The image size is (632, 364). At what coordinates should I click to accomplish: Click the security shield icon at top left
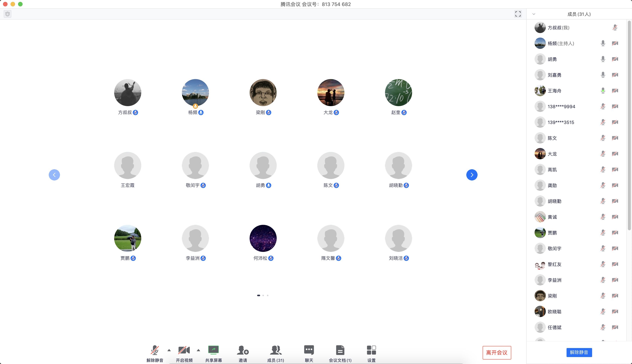[8, 14]
